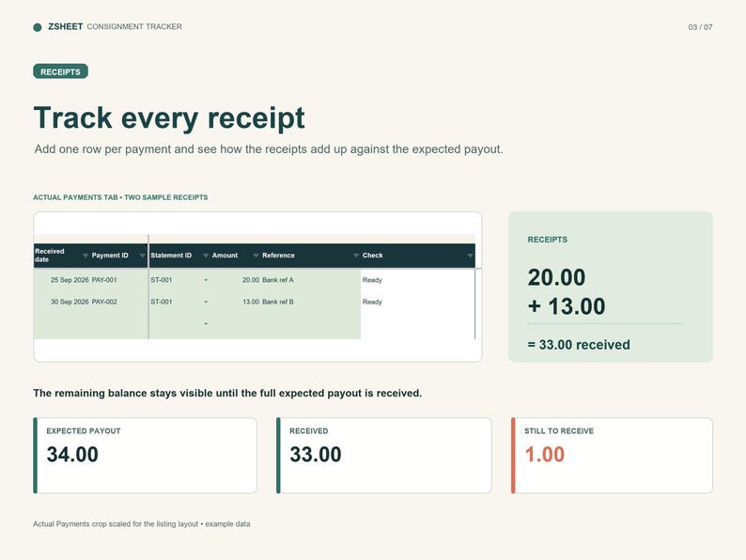Click the ACTUAL PAYMENTS TAB caption
746x560 pixels.
click(x=120, y=197)
